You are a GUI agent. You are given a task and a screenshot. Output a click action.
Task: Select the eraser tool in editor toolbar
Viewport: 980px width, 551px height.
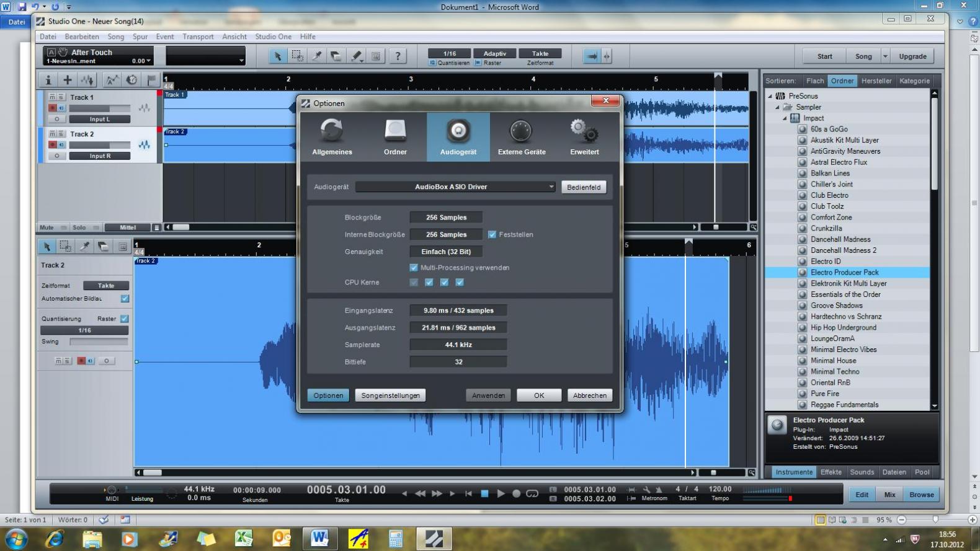[x=104, y=247]
